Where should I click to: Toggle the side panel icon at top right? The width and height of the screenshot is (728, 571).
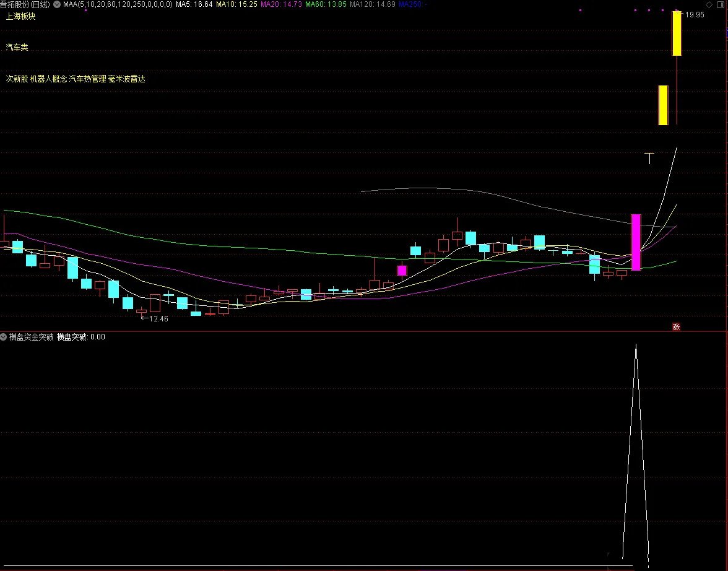pos(721,4)
